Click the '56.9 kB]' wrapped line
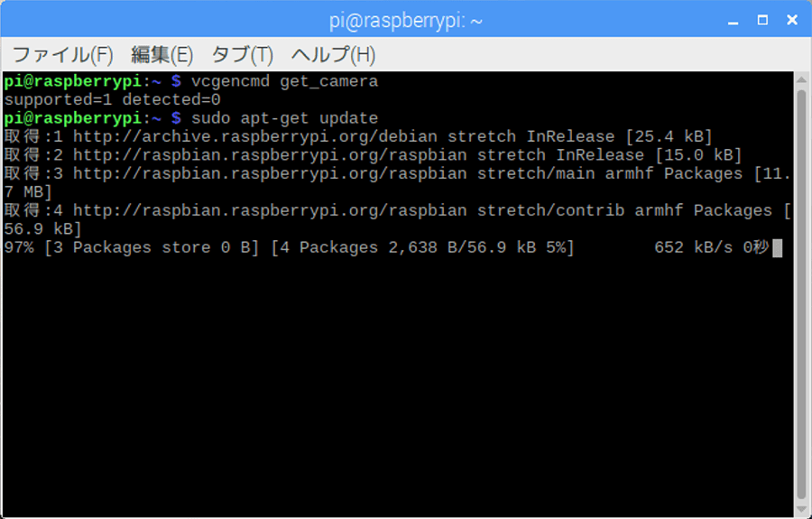This screenshot has width=812, height=519. point(43,229)
